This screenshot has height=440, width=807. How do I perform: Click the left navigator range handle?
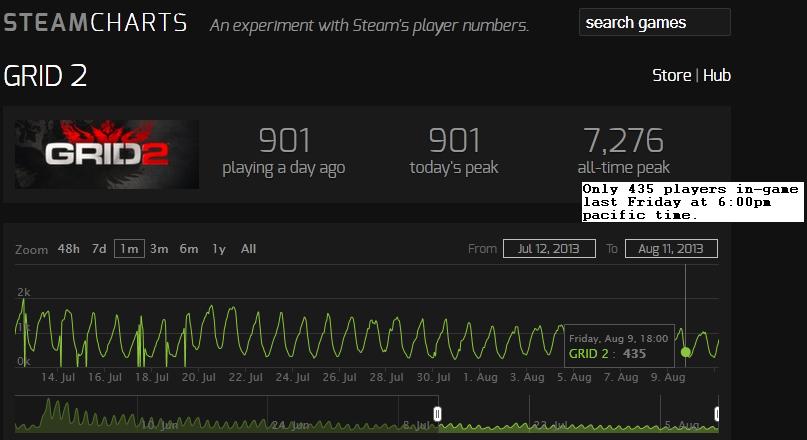(437, 414)
